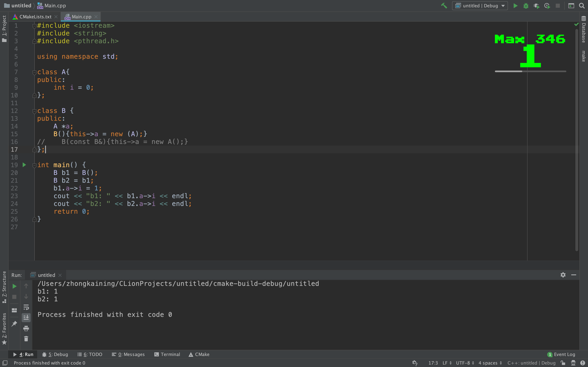Viewport: 588px width, 367px height.
Task: Toggle scroll to end in the Run console
Action: [x=26, y=317]
